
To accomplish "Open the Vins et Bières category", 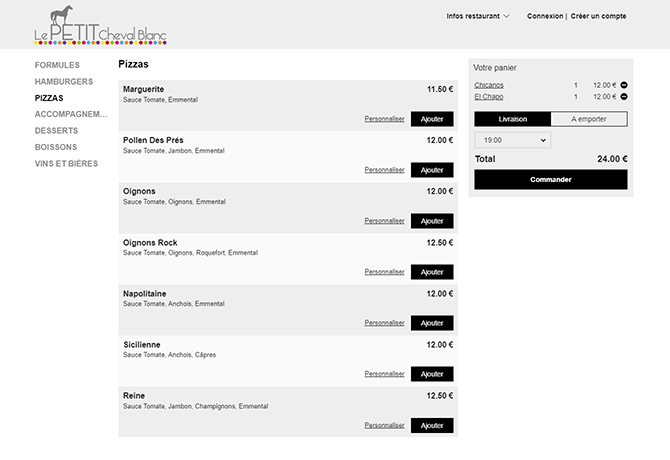I will [x=66, y=164].
